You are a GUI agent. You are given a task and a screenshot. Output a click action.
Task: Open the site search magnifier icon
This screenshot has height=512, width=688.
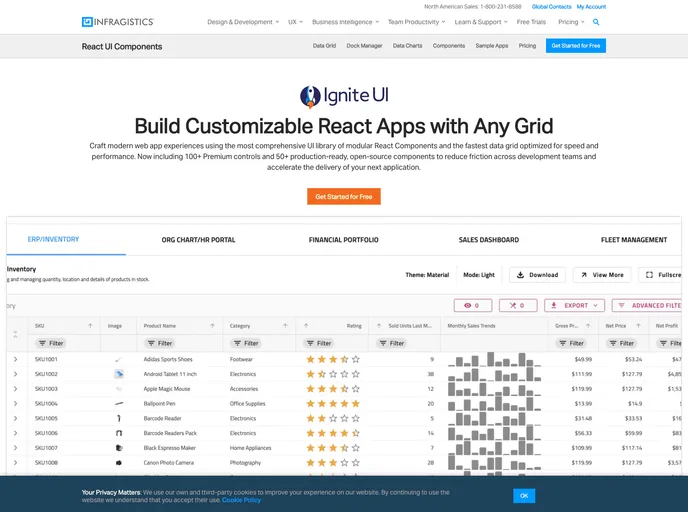596,22
